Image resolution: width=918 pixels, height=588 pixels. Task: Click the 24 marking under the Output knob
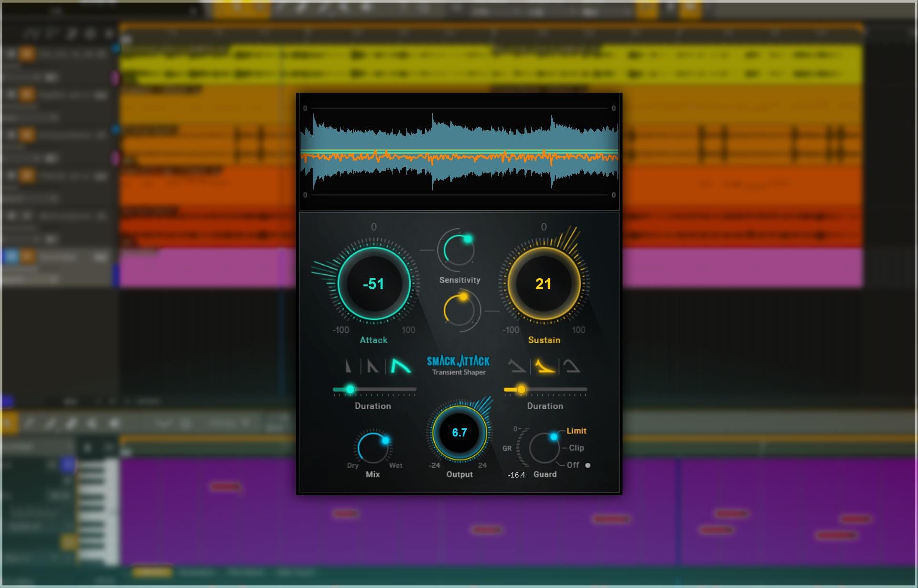coord(482,465)
